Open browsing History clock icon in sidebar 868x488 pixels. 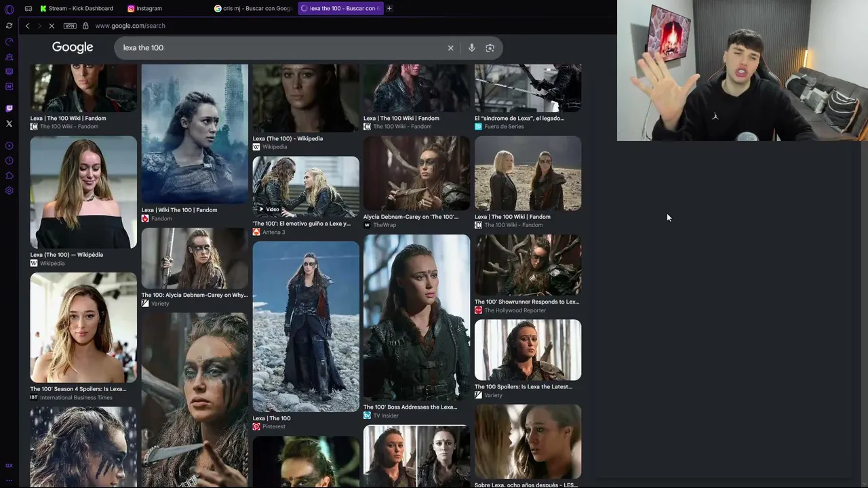pyautogui.click(x=9, y=161)
